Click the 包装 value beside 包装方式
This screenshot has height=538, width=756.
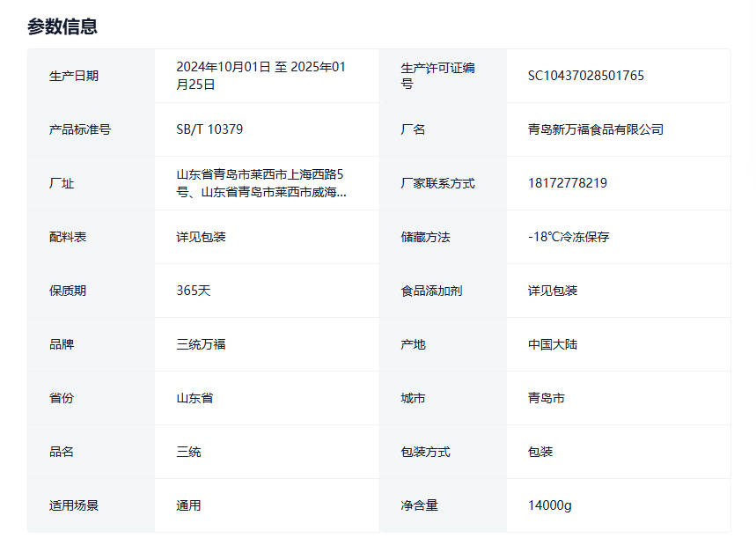point(540,452)
